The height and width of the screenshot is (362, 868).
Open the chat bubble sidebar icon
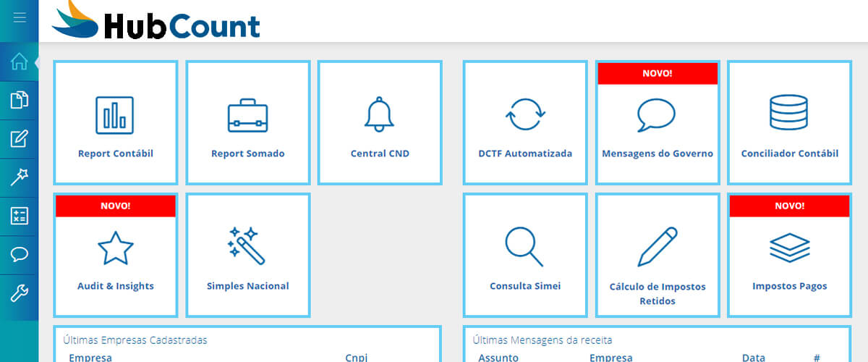(x=20, y=254)
